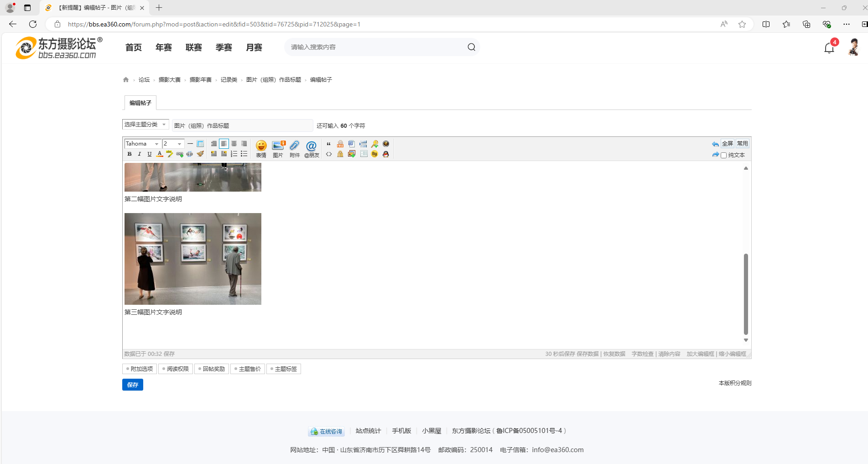Toggle 全屏 fullscreen editor mode
The height and width of the screenshot is (464, 868).
click(727, 144)
